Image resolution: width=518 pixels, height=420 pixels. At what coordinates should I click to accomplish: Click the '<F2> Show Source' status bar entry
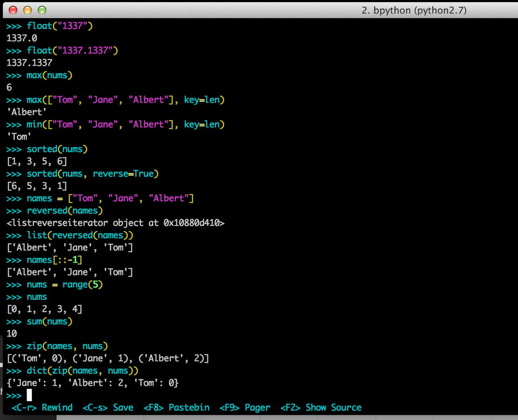[x=321, y=407]
